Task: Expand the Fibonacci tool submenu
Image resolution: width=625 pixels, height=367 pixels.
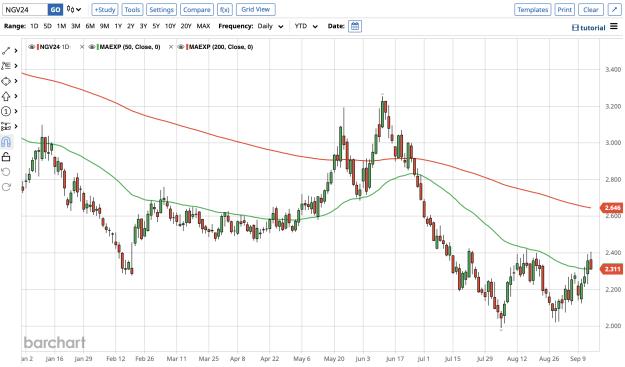Action: point(16,66)
